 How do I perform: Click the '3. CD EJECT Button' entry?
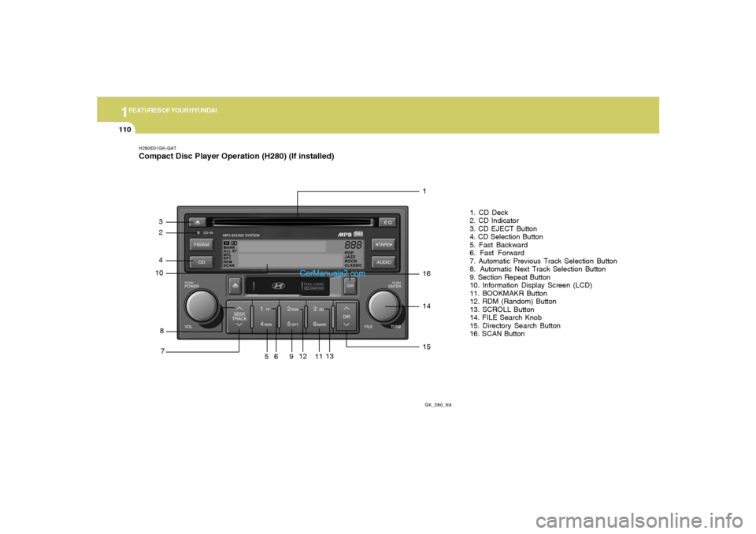(x=503, y=228)
